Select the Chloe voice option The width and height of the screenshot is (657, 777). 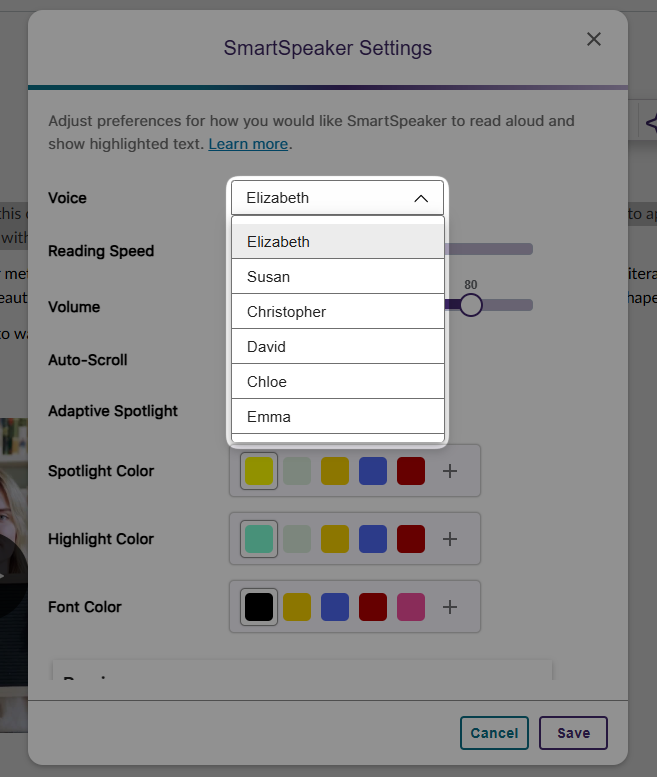point(337,382)
